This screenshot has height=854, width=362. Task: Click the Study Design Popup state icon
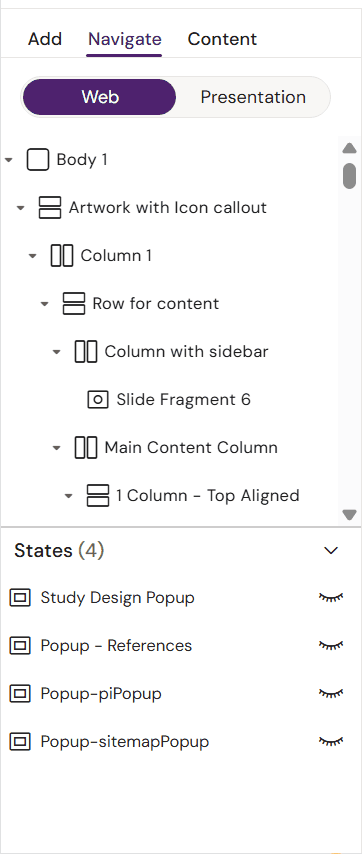(20, 598)
